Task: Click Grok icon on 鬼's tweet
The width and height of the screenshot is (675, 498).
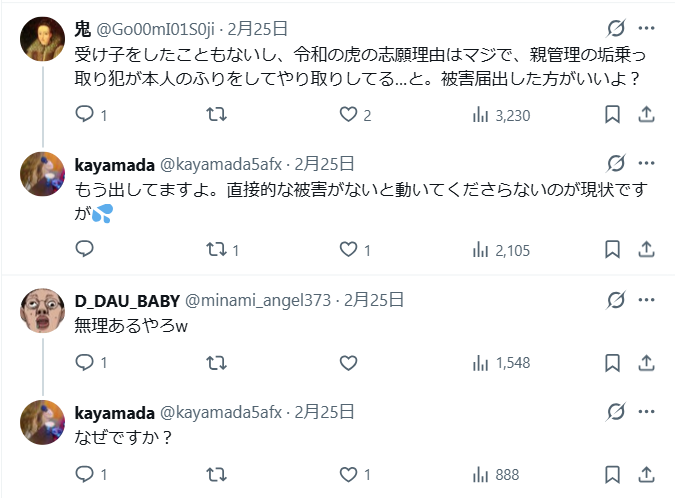Action: pos(616,28)
